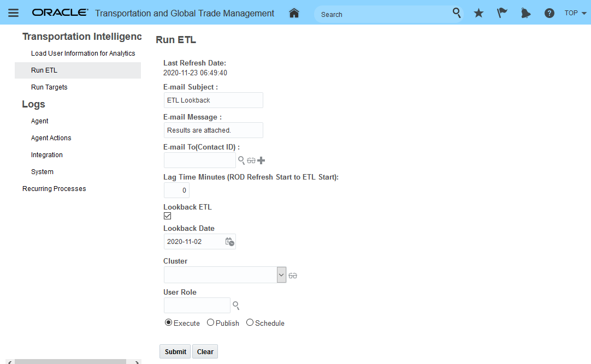The width and height of the screenshot is (591, 364).
Task: Open the Help question mark icon
Action: tap(549, 13)
